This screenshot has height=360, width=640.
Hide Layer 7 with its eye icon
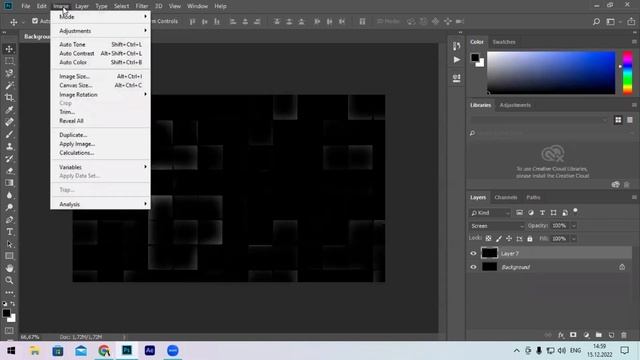(x=473, y=253)
